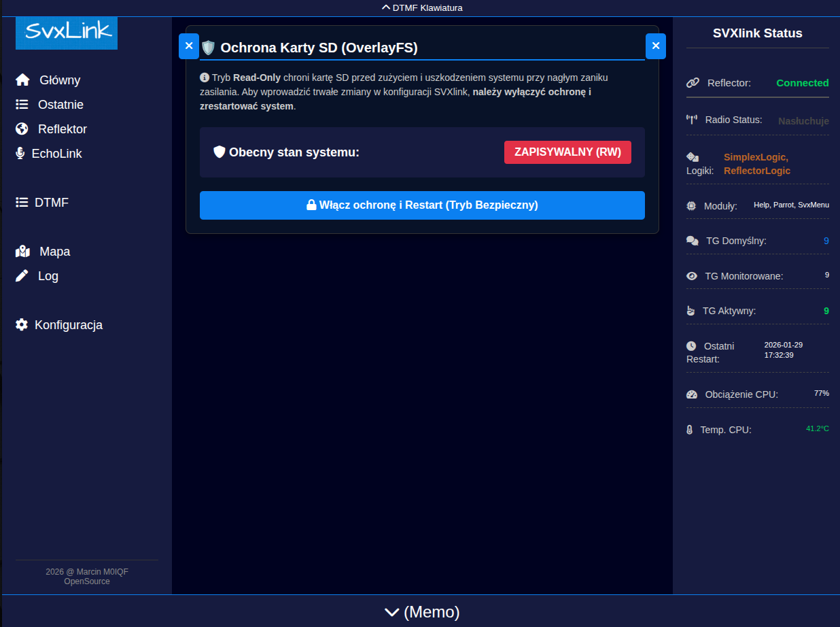The height and width of the screenshot is (627, 840).
Task: Click the gear icon for Konfiguracja
Action: [22, 325]
